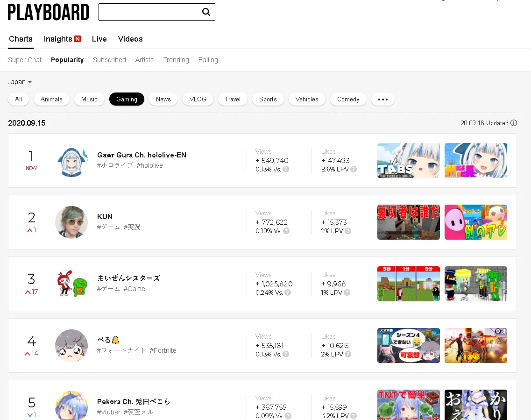Go to the Videos tab
This screenshot has height=420, width=531.
(130, 39)
